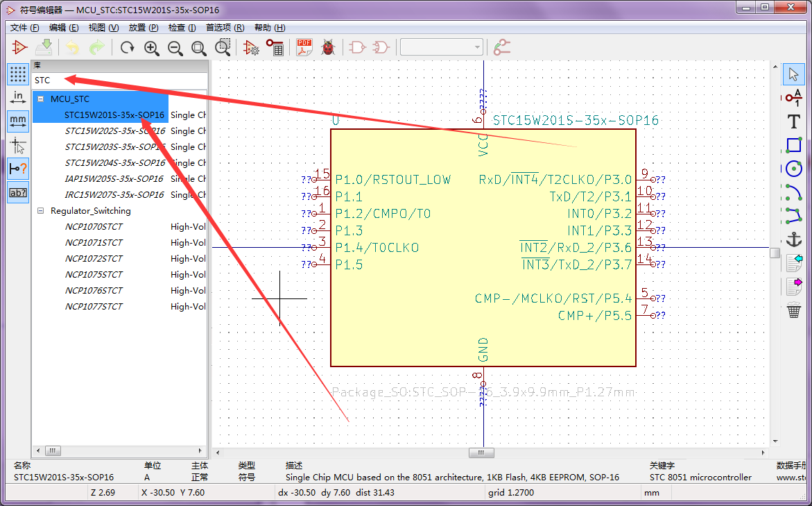
Task: Run the electrical rules check ladybug icon
Action: 328,48
